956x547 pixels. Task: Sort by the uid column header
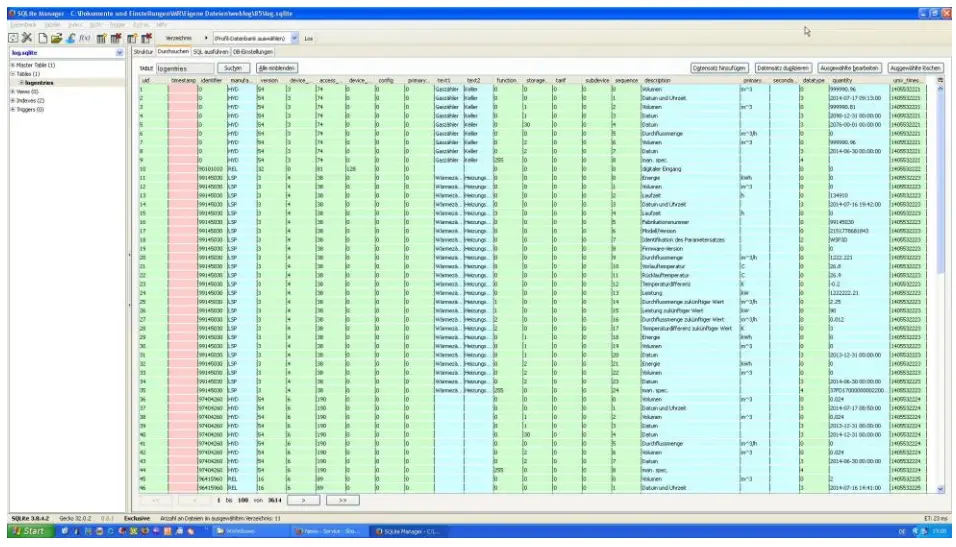(x=153, y=80)
